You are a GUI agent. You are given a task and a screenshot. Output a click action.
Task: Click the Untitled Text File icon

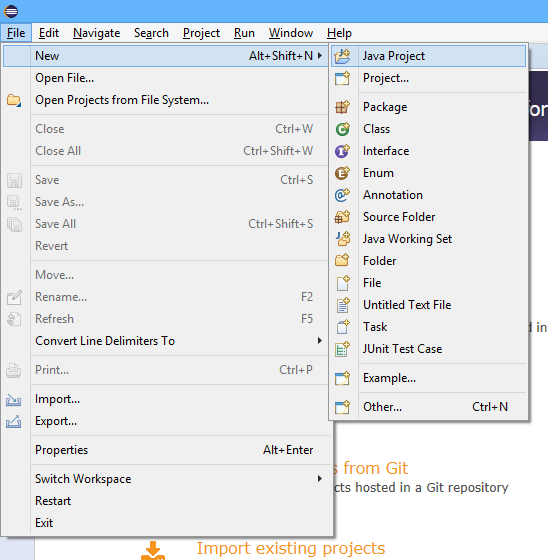[343, 305]
